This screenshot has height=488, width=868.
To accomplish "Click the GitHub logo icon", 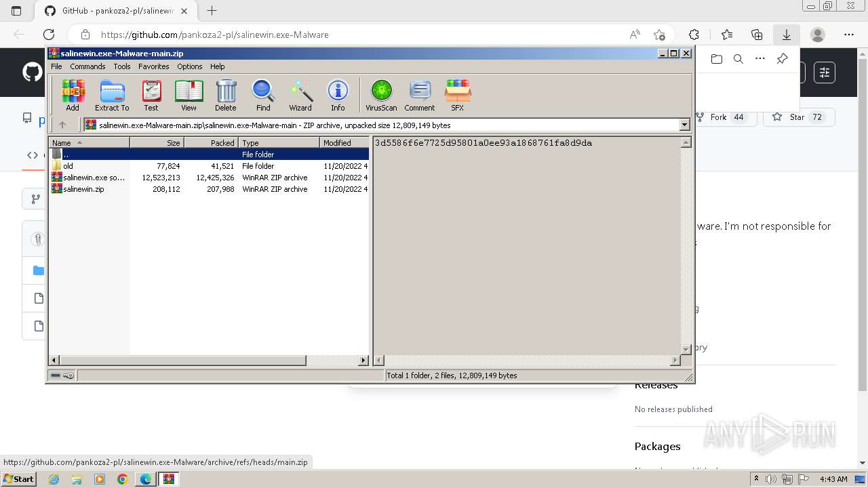I will coord(32,72).
